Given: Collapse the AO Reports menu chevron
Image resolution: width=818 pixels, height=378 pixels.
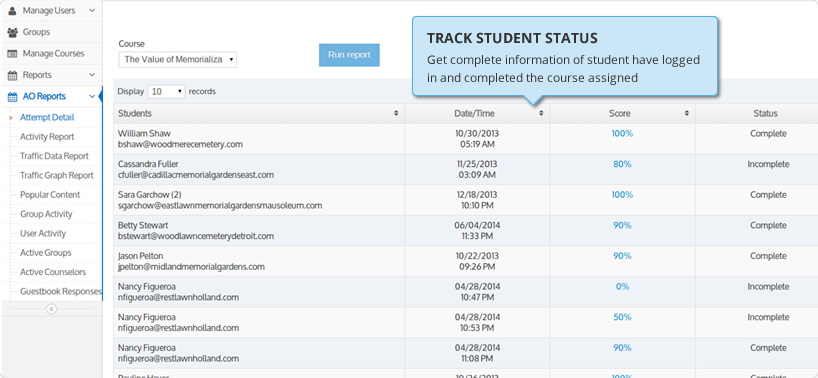Looking at the screenshot, I should coord(92,96).
